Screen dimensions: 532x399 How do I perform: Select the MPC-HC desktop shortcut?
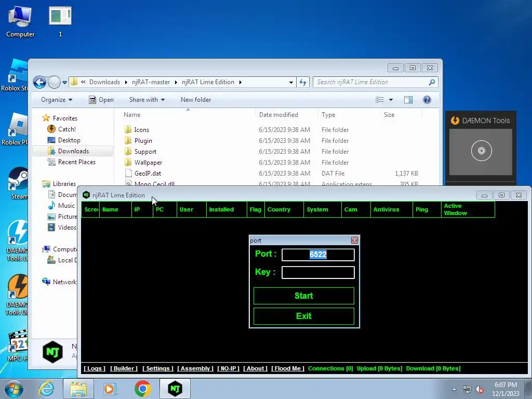19,345
